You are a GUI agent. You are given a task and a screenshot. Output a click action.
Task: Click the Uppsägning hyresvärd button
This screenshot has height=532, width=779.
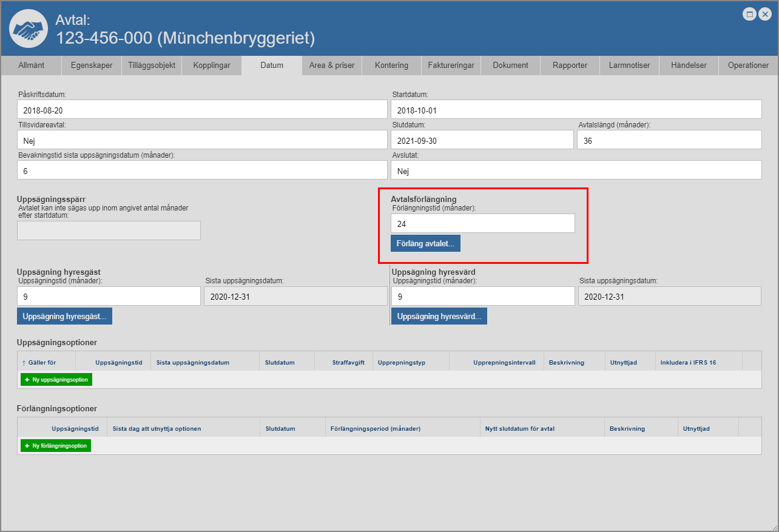pos(439,316)
